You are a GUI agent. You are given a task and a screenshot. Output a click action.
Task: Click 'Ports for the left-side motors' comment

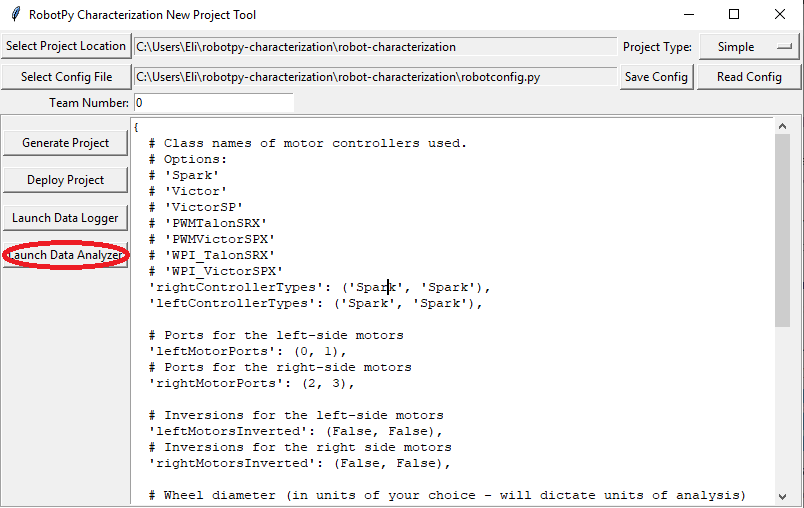point(276,335)
